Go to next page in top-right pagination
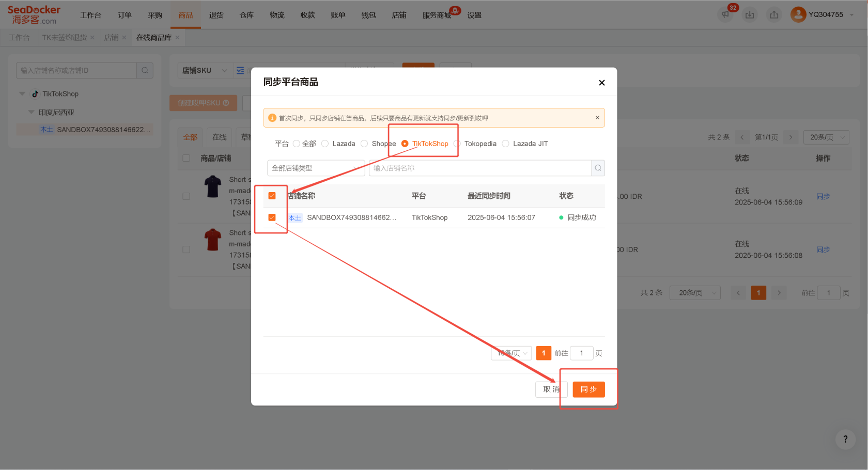The height and width of the screenshot is (470, 868). pyautogui.click(x=791, y=137)
